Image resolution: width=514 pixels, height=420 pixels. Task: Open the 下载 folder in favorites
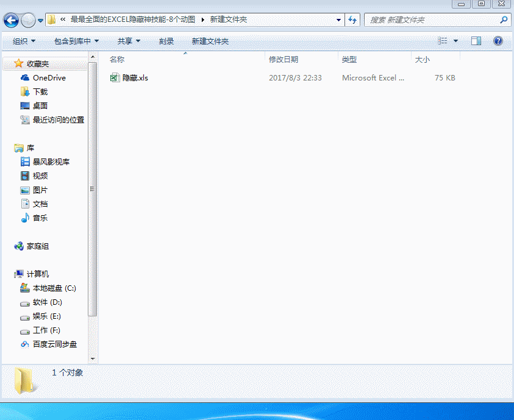coord(40,91)
